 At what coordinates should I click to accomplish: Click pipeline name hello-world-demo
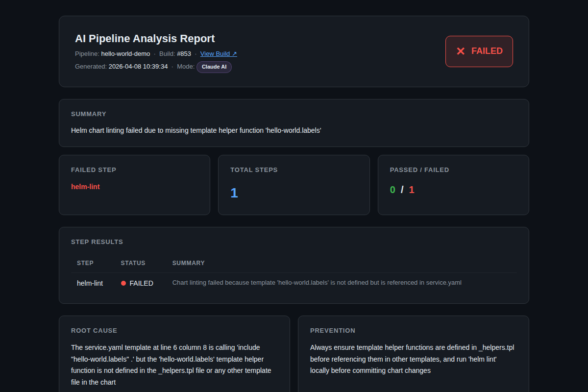125,54
